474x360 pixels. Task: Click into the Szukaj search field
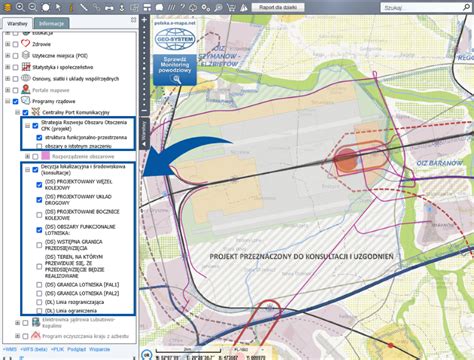pos(421,7)
